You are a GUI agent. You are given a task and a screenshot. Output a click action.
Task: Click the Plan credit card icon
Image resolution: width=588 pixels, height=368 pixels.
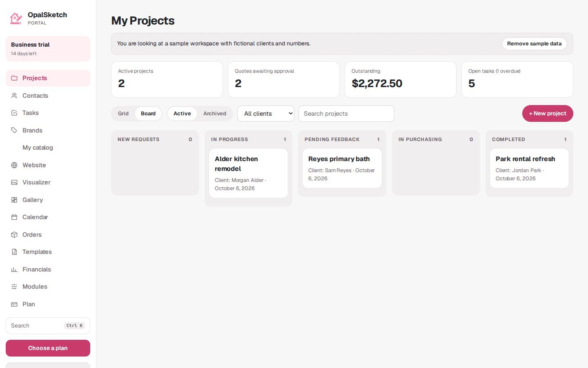[x=14, y=304]
